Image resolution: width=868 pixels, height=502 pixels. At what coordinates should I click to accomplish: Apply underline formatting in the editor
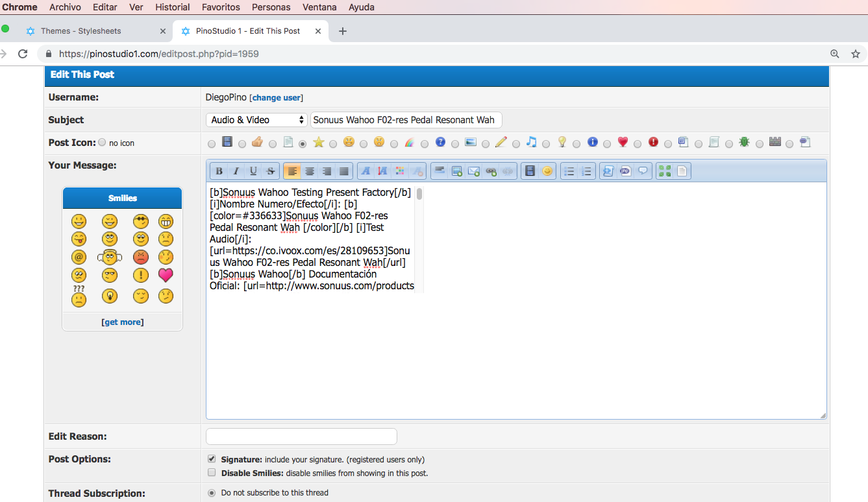(x=253, y=171)
